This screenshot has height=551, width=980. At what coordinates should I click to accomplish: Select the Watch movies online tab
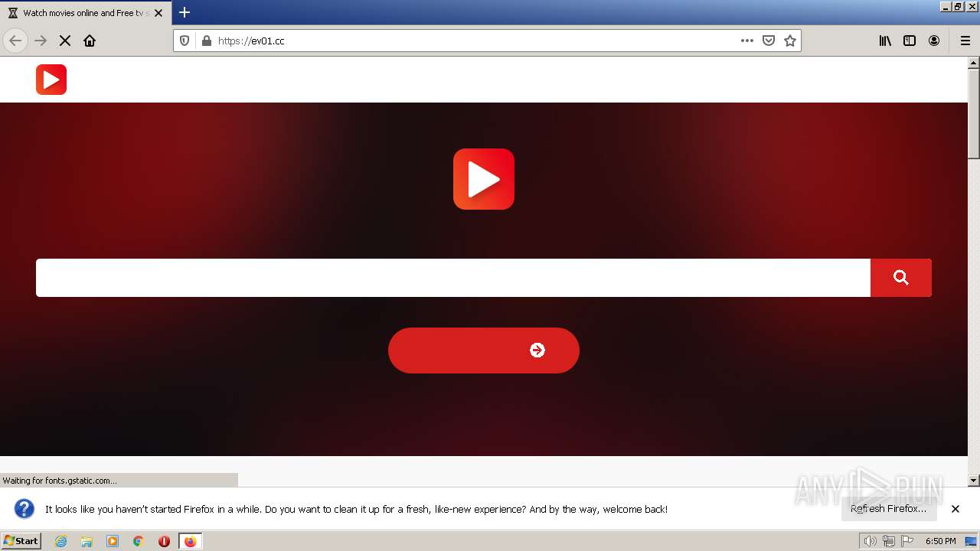[84, 13]
